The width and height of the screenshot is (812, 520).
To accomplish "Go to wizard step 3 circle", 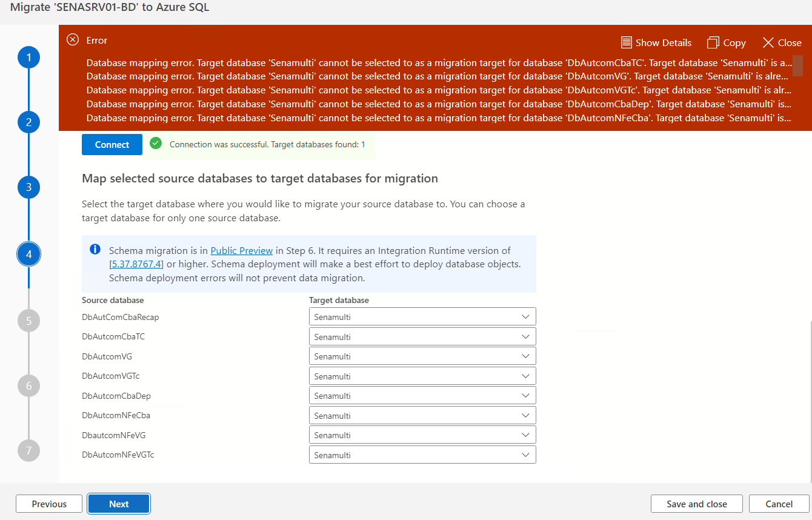I will click(x=28, y=187).
